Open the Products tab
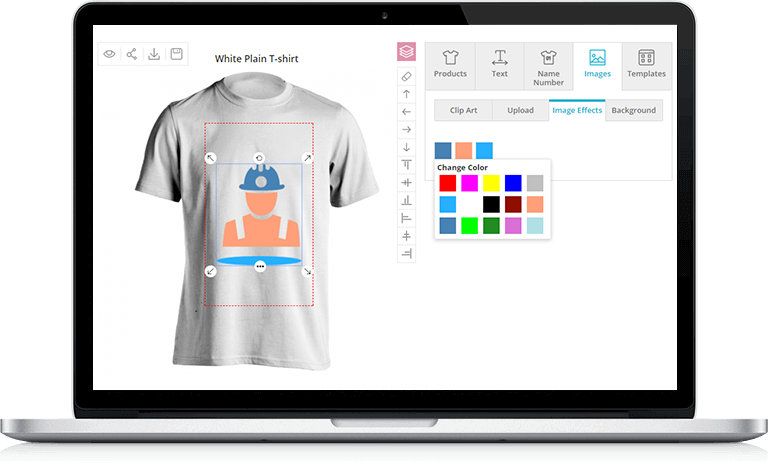This screenshot has width=768, height=465. (x=450, y=67)
